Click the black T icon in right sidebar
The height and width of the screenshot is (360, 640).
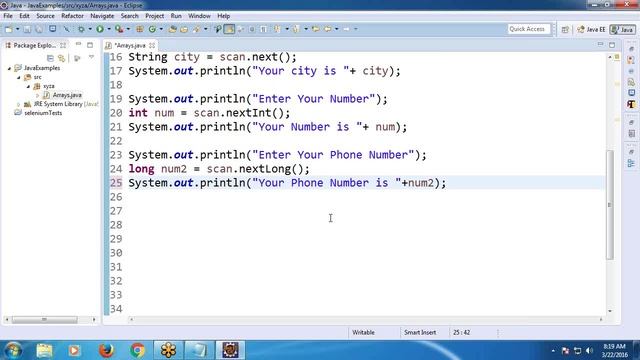[631, 104]
